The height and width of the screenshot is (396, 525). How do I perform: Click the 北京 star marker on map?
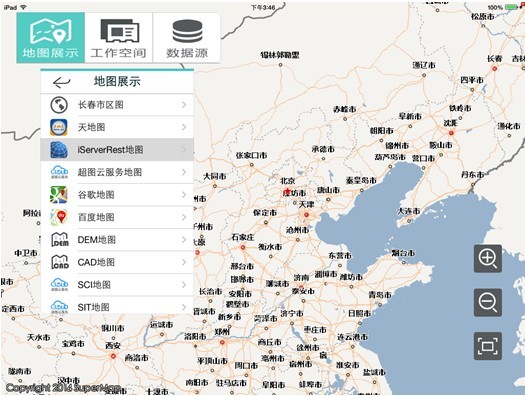click(x=287, y=191)
